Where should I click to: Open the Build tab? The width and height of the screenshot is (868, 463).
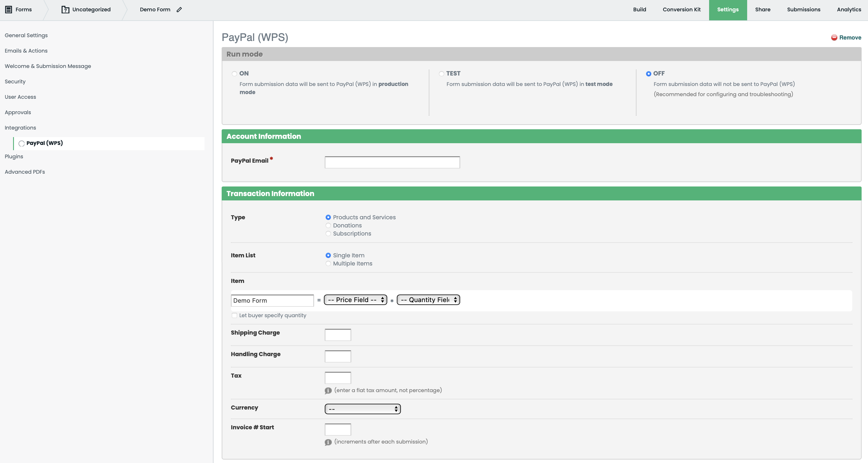click(639, 9)
